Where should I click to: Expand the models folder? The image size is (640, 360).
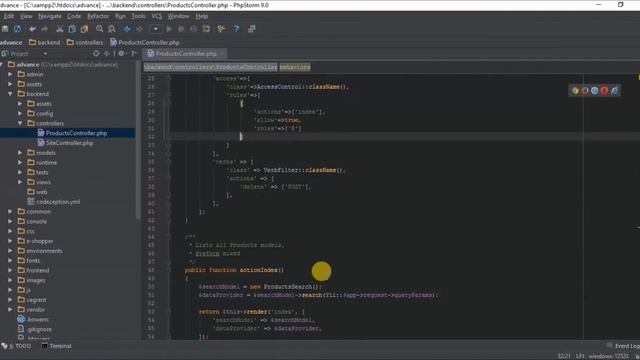[x=20, y=153]
